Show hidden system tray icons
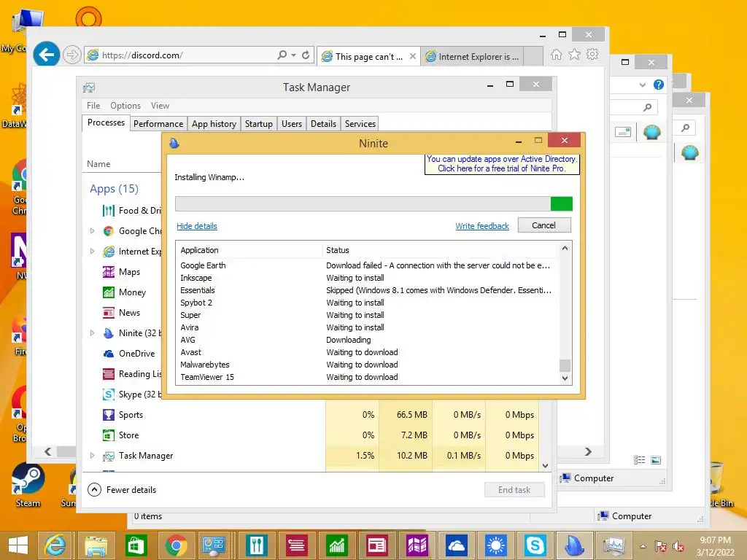This screenshot has width=747, height=560. point(643,546)
